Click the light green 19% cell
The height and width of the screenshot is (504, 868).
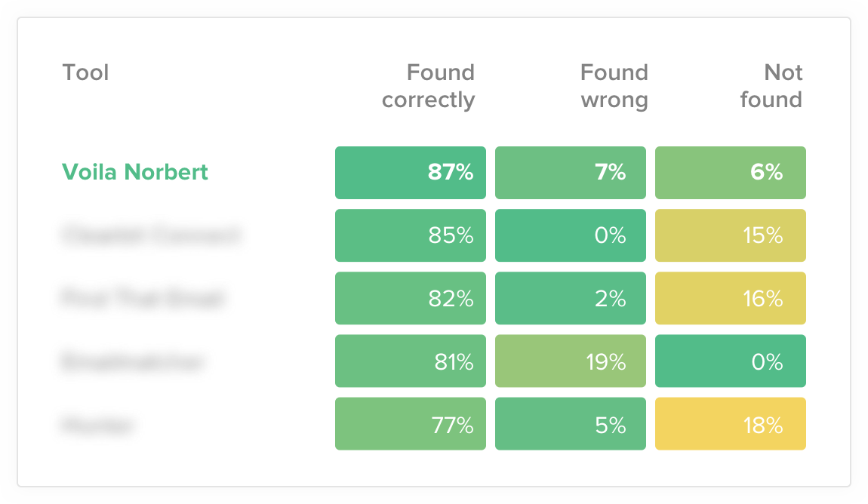point(571,361)
